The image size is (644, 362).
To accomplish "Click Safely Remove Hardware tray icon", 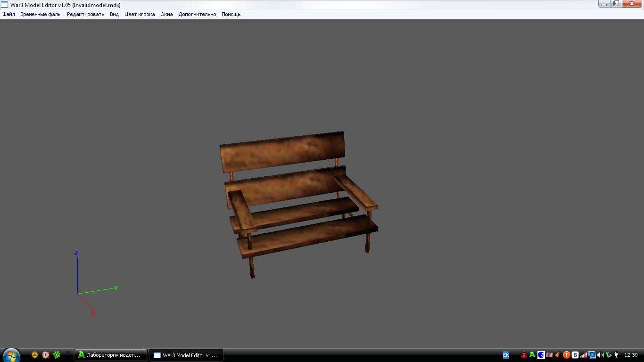I will coord(609,355).
